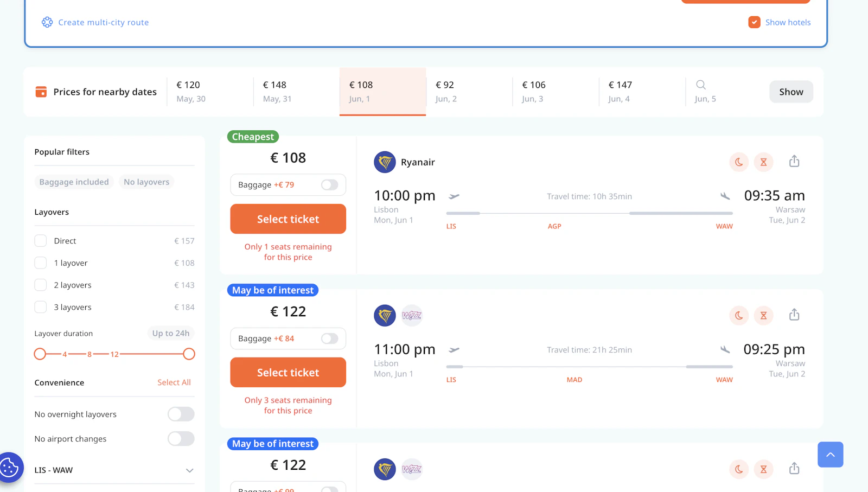Click the multi-city route icon
Viewport: 868px width, 492px height.
point(47,22)
